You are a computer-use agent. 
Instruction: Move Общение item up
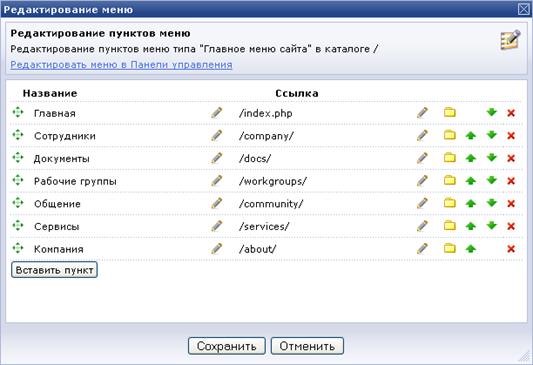(x=470, y=204)
